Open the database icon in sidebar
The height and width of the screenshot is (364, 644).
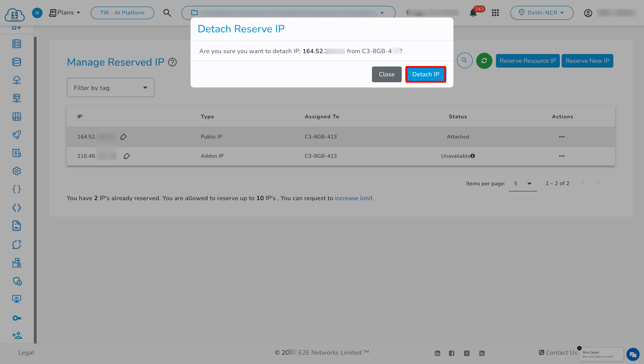point(16,62)
